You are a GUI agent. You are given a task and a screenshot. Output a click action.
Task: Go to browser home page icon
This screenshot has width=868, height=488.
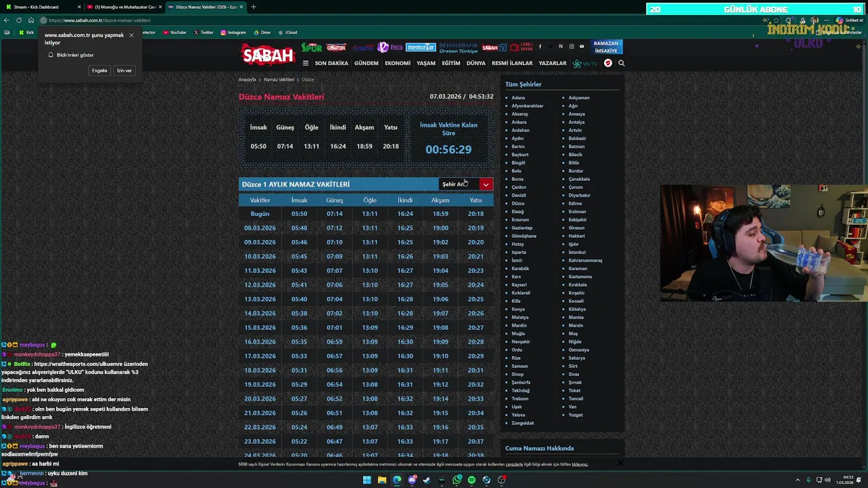(31, 20)
